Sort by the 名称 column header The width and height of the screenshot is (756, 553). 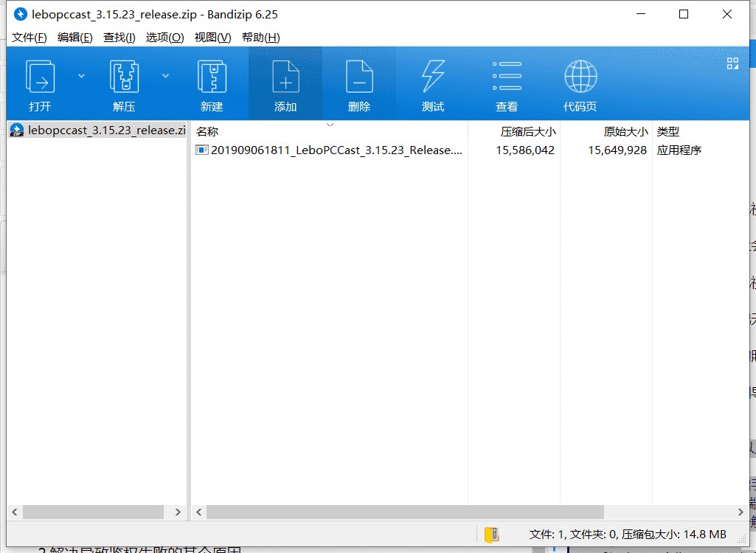[x=330, y=131]
